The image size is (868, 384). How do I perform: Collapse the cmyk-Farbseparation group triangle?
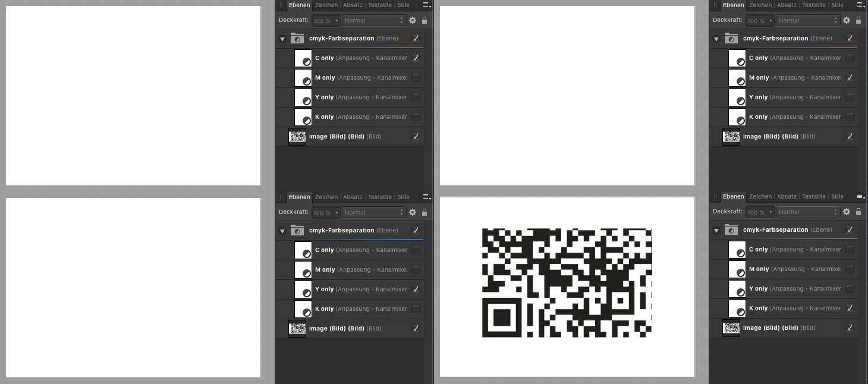pos(282,38)
